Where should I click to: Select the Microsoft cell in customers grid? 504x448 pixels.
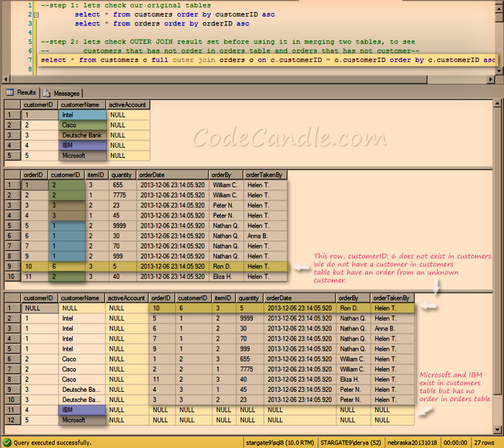[x=82, y=156]
